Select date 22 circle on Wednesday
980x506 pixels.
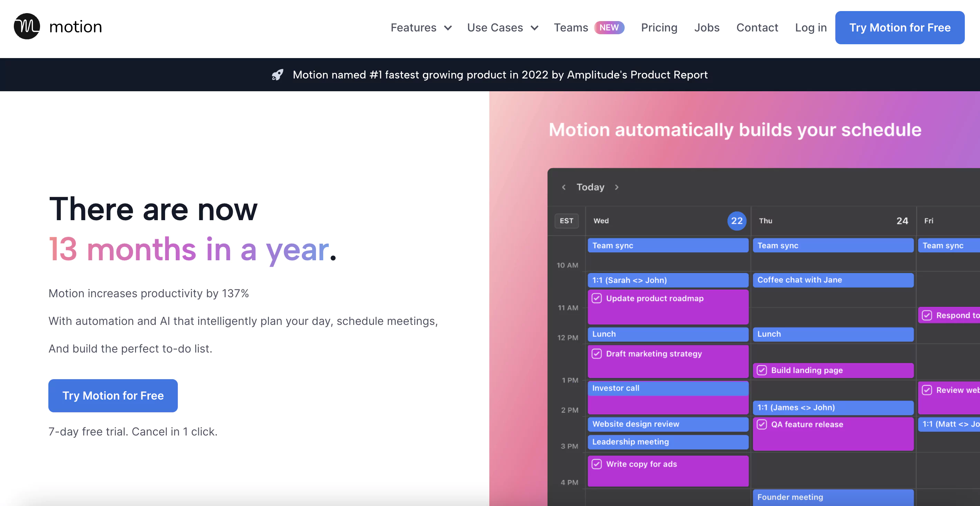point(737,221)
